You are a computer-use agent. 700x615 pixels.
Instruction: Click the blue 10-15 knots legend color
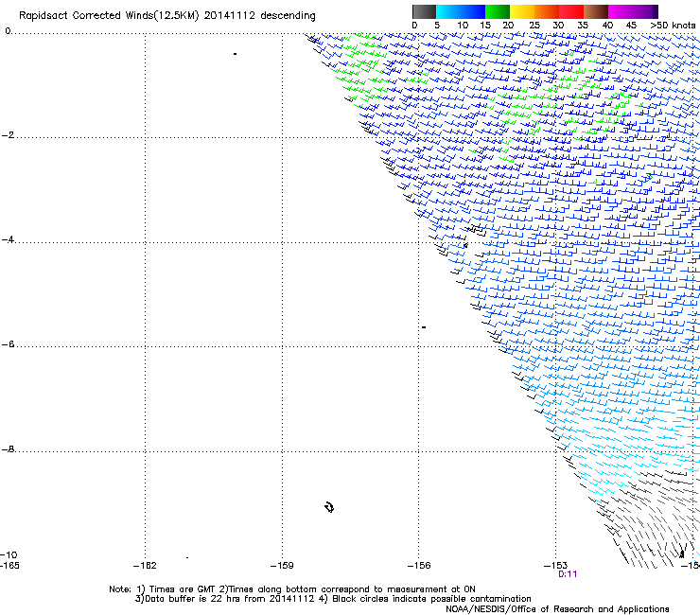[473, 11]
